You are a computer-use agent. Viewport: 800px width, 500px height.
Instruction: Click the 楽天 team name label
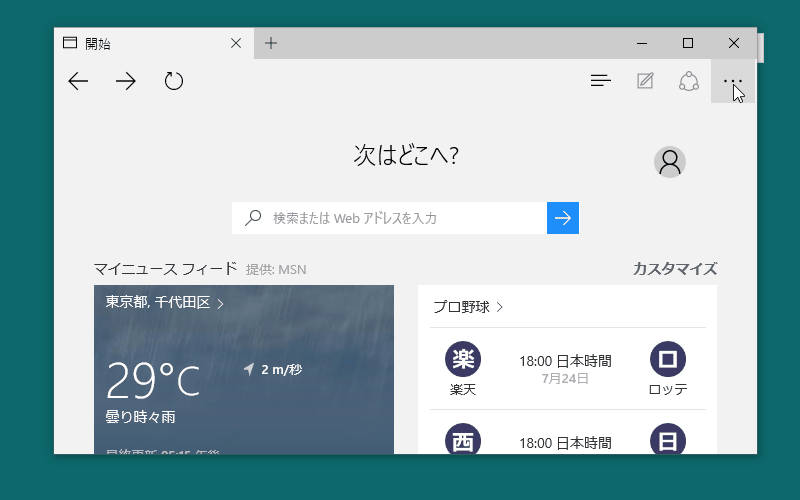463,390
